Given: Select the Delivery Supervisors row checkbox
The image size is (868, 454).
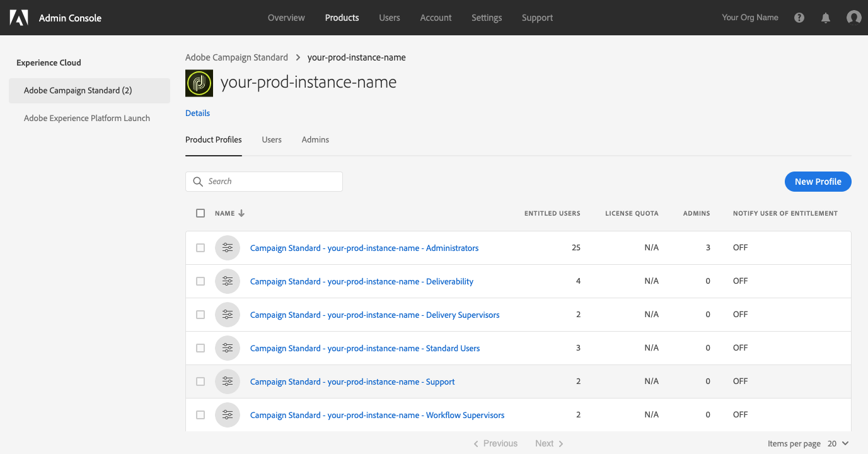Looking at the screenshot, I should (x=200, y=315).
